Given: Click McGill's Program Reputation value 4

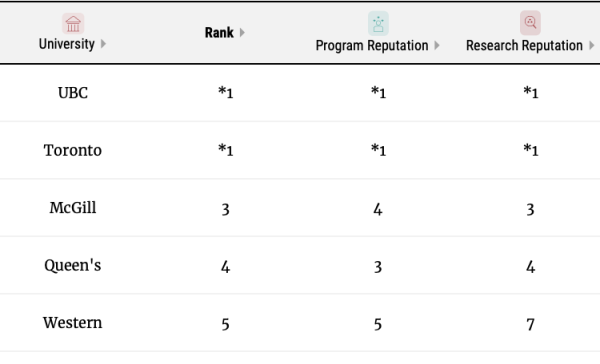Looking at the screenshot, I should click(378, 209).
